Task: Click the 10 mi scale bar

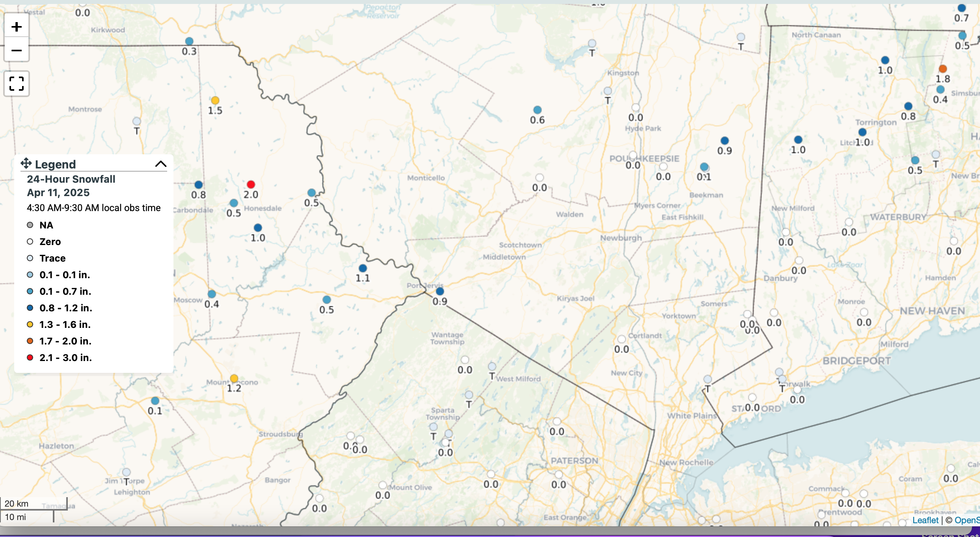Action: (x=27, y=516)
